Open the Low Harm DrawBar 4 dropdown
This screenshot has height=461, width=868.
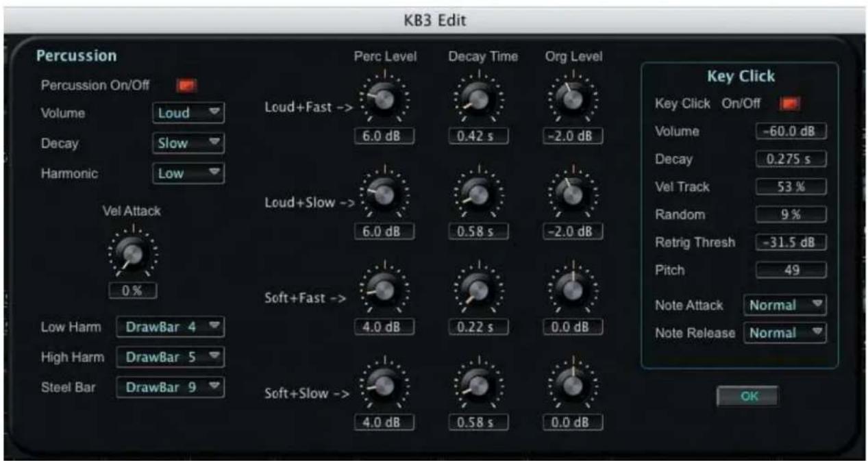[171, 327]
